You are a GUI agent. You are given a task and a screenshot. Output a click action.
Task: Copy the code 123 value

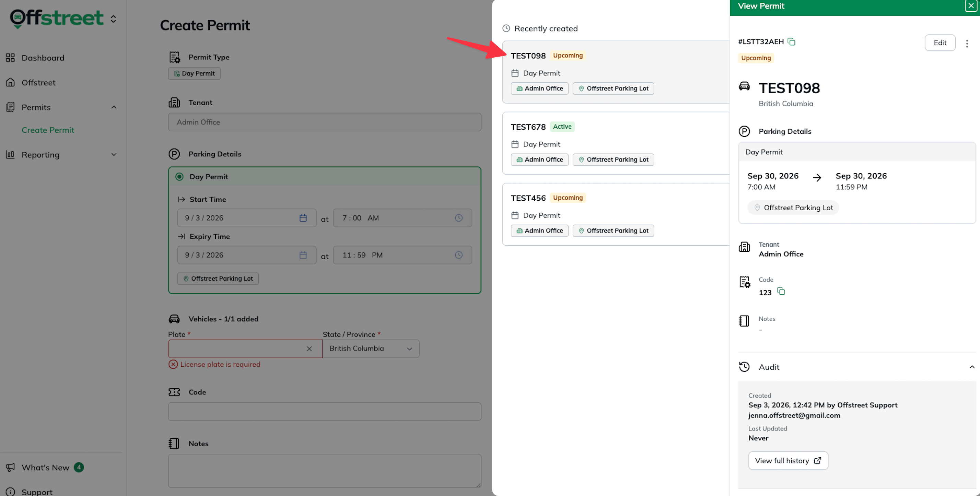(x=781, y=292)
